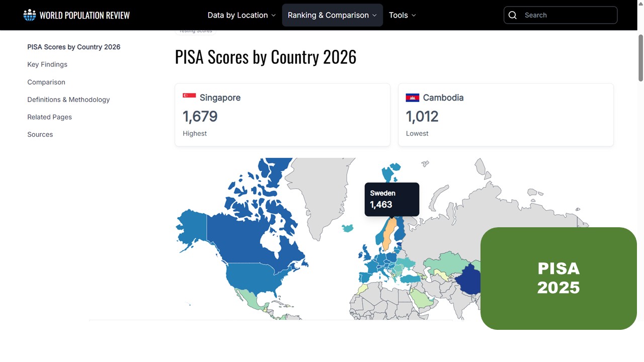Screen dimensions: 644x362
Task: Click the green PISA 2025 badge
Action: tap(558, 279)
